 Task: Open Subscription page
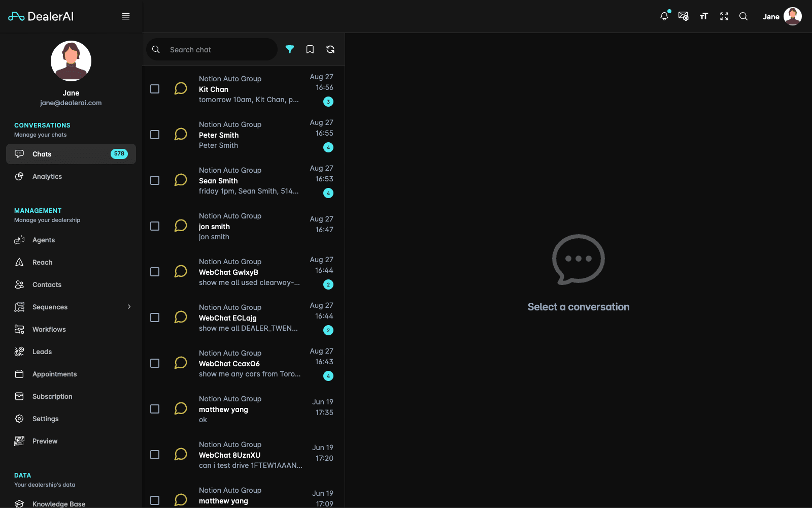click(x=71, y=396)
